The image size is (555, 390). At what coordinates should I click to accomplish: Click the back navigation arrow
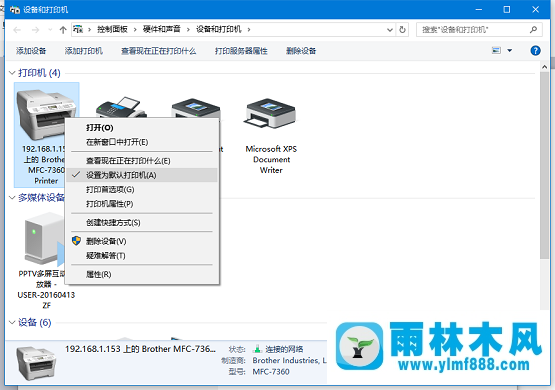coord(17,30)
